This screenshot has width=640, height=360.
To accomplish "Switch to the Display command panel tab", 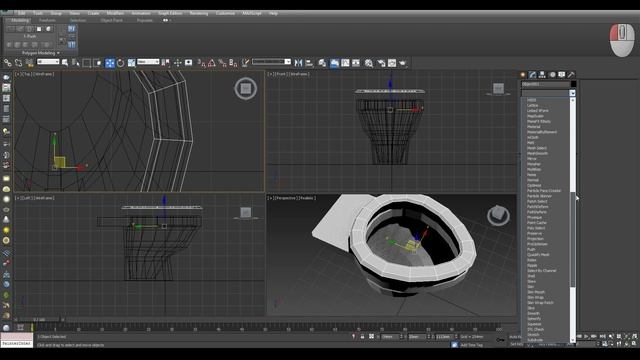I will tap(562, 74).
